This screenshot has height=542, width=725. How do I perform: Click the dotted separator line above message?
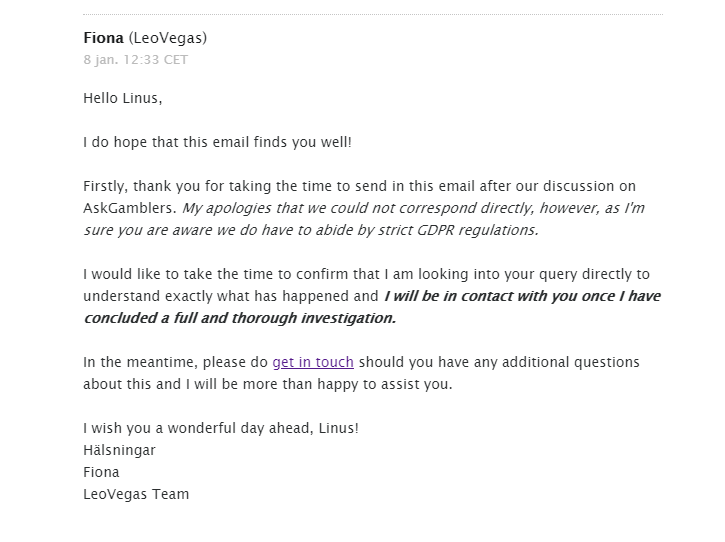pos(373,14)
